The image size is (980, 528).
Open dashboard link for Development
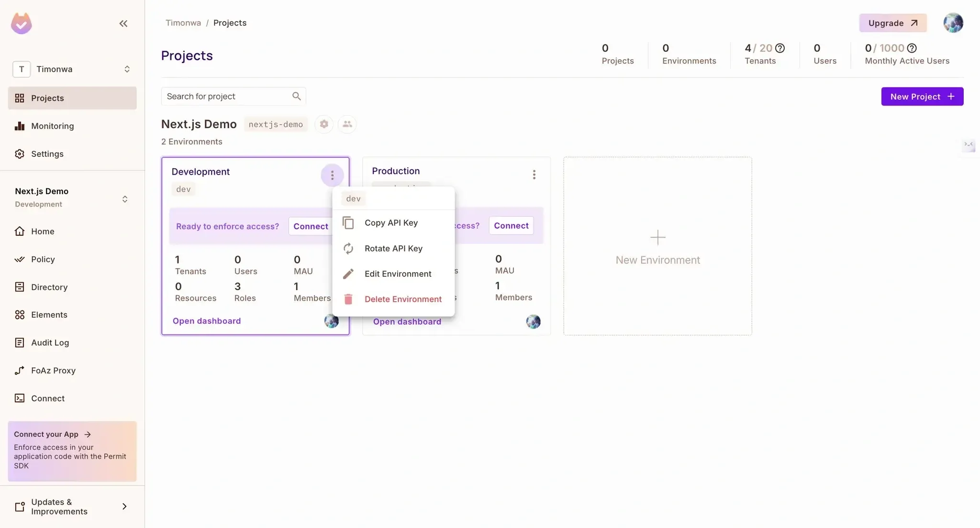(207, 321)
